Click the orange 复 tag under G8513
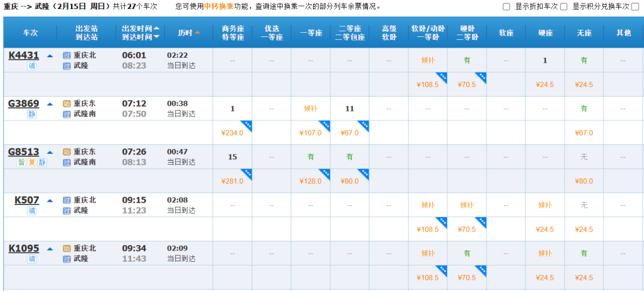 click(x=32, y=163)
